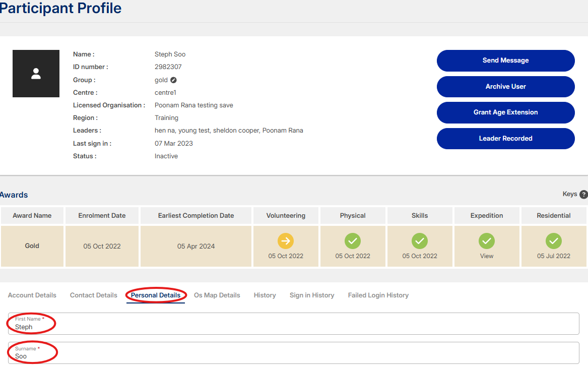Viewport: 588px width, 367px height.
Task: Click the Leader Recorded button
Action: click(505, 139)
